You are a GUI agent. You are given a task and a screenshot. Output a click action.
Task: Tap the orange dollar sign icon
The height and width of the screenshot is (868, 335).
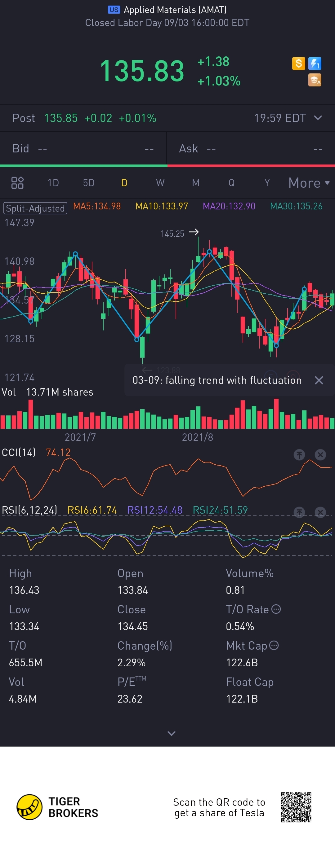tap(299, 63)
